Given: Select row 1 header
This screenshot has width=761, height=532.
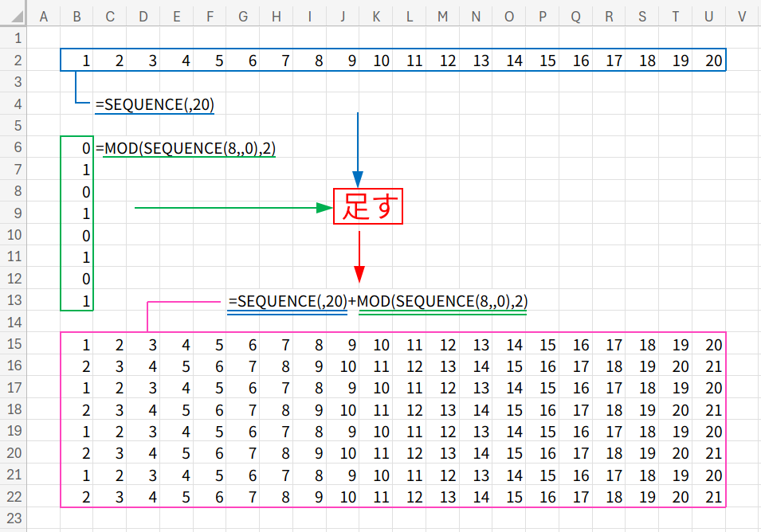Looking at the screenshot, I should pos(14,38).
